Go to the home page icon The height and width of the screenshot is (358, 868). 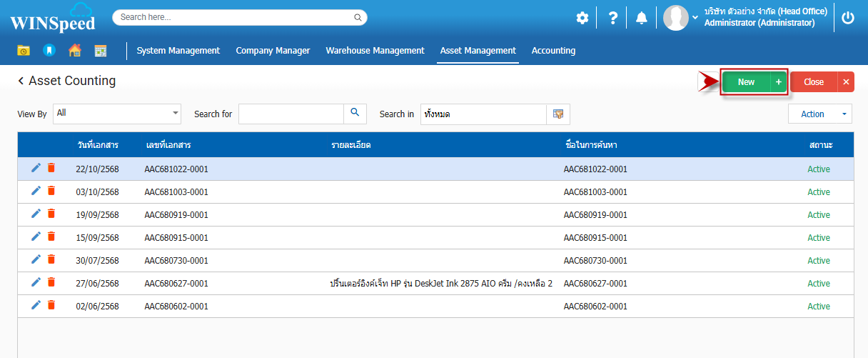click(x=74, y=51)
